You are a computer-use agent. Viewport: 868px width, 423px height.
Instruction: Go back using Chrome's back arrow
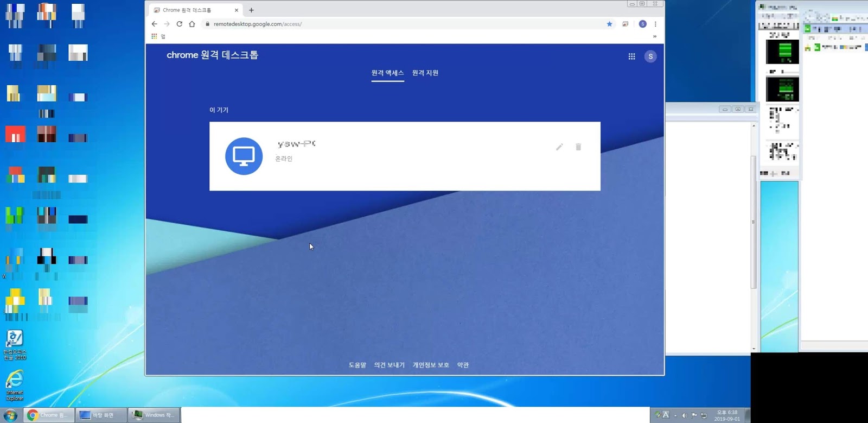point(155,24)
